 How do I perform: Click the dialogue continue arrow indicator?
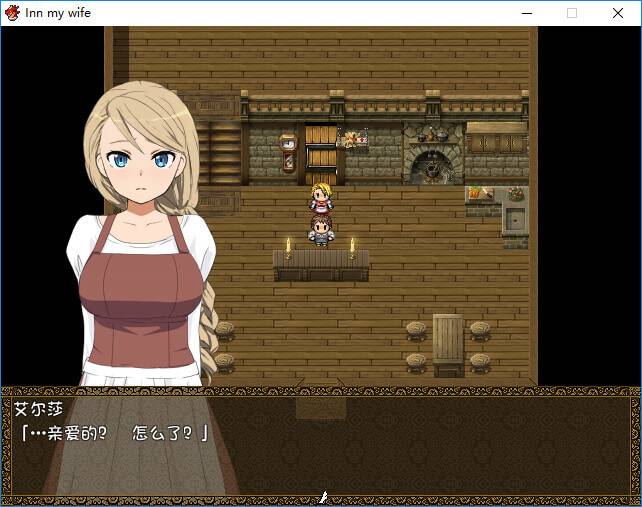pyautogui.click(x=322, y=496)
